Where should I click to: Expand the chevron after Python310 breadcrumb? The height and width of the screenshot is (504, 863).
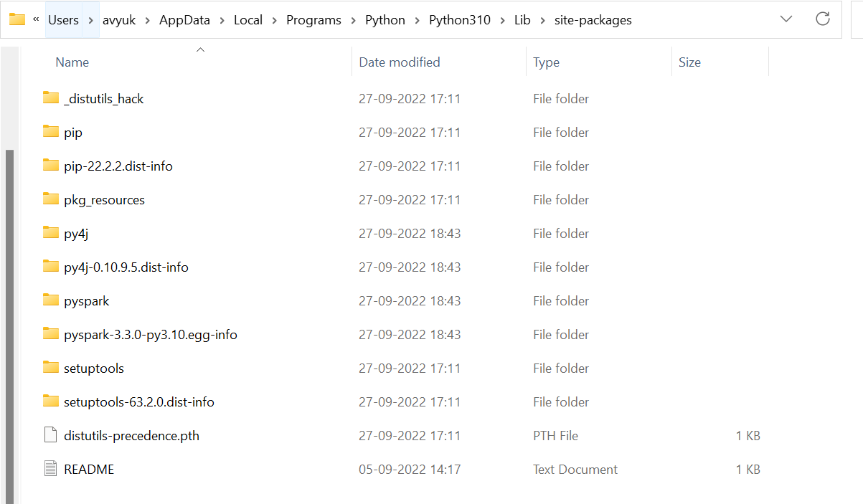[x=502, y=20]
